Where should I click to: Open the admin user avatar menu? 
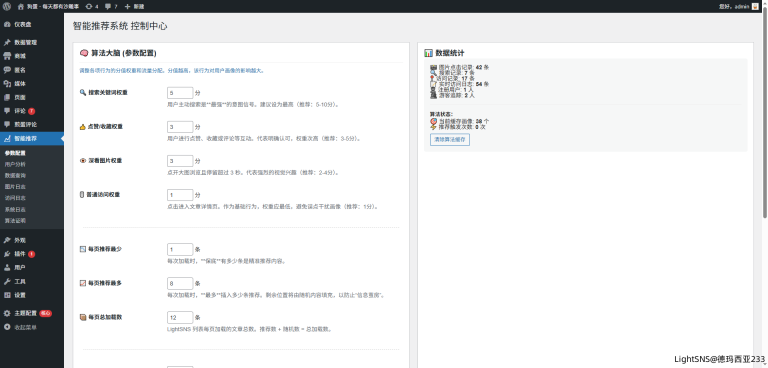755,6
